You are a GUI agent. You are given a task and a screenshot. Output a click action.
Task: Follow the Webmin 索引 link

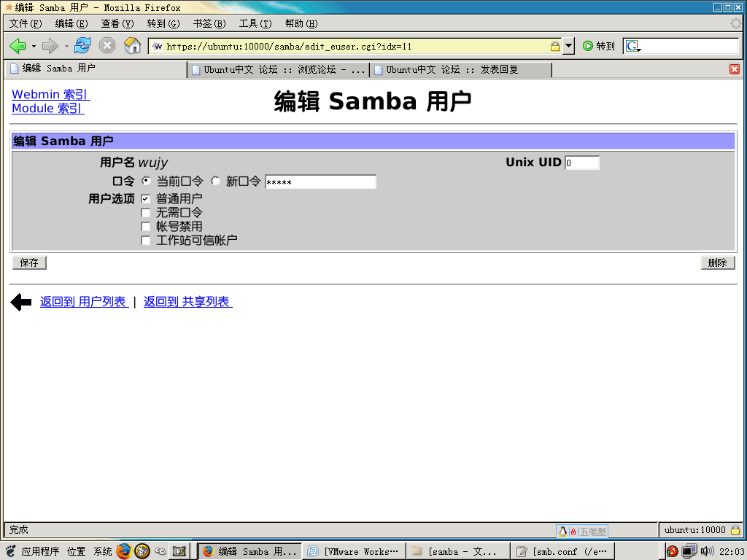[x=51, y=94]
